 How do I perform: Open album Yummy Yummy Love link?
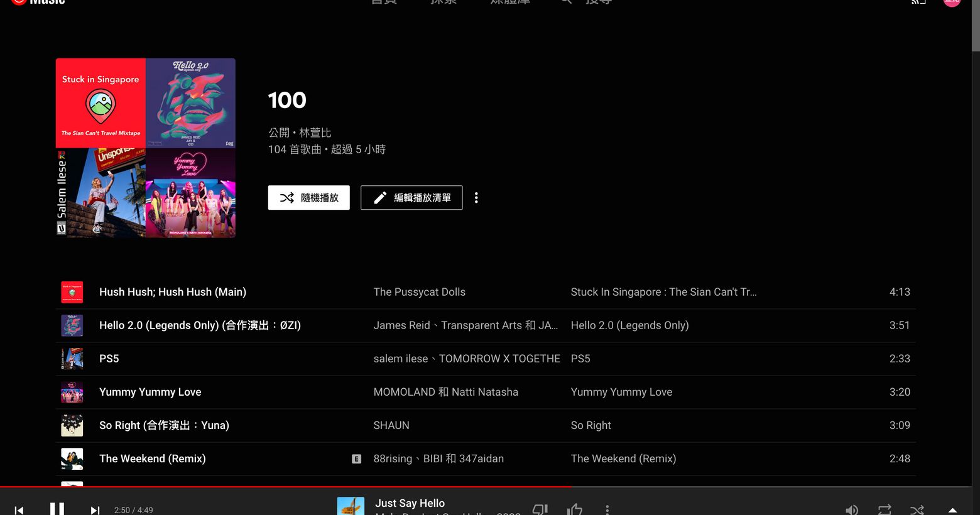[621, 392]
